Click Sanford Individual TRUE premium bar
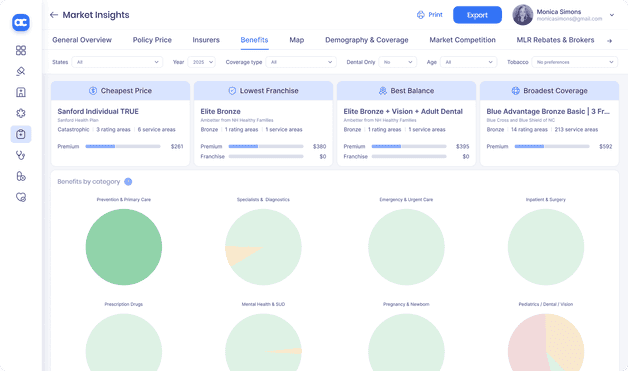 tap(123, 146)
